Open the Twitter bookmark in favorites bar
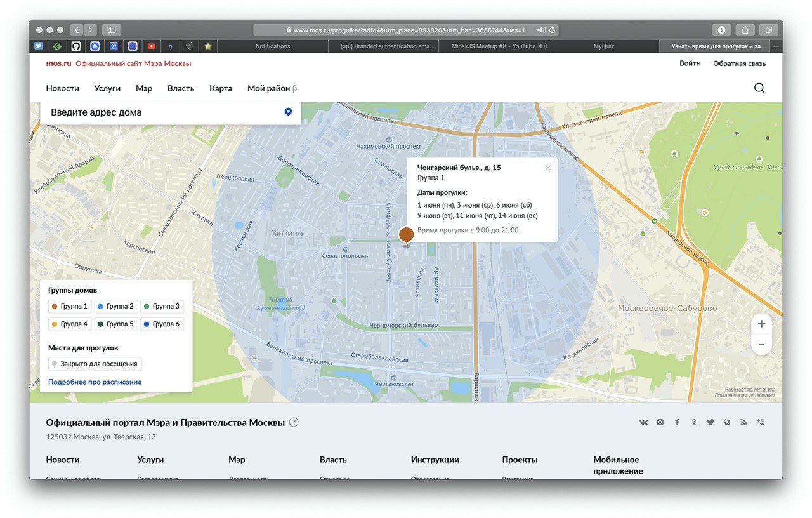 click(x=39, y=46)
